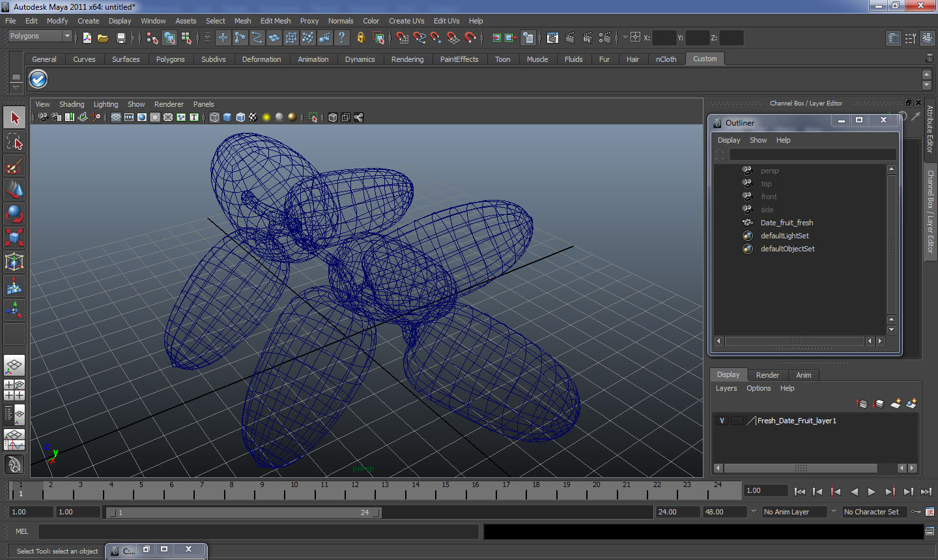Select the Soft Modification tool
938x560 pixels.
tap(14, 286)
